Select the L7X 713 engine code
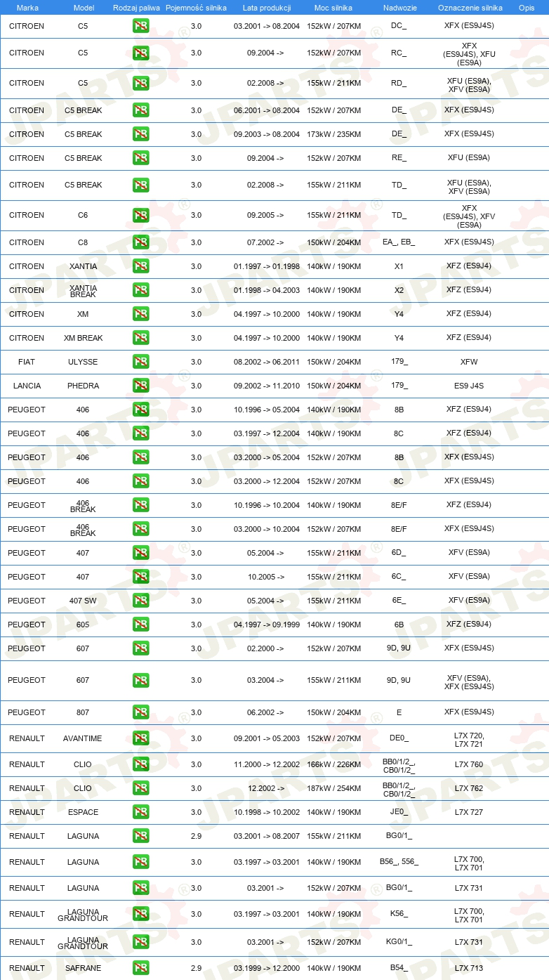 (469, 968)
